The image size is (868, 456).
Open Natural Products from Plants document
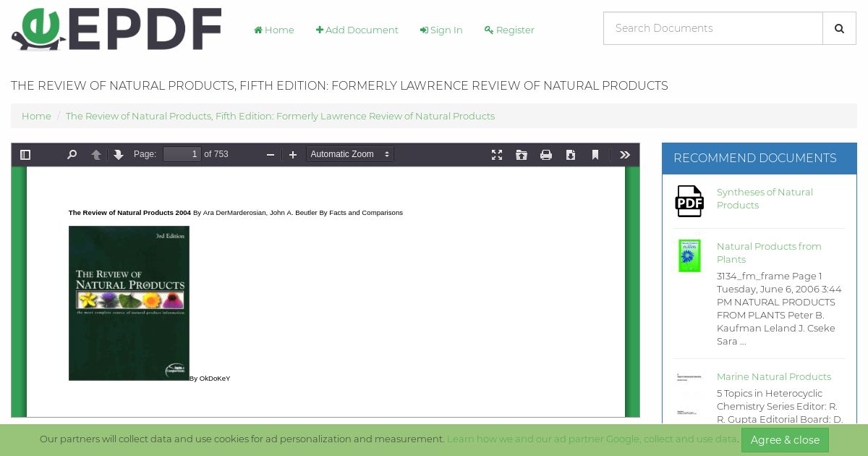click(769, 253)
